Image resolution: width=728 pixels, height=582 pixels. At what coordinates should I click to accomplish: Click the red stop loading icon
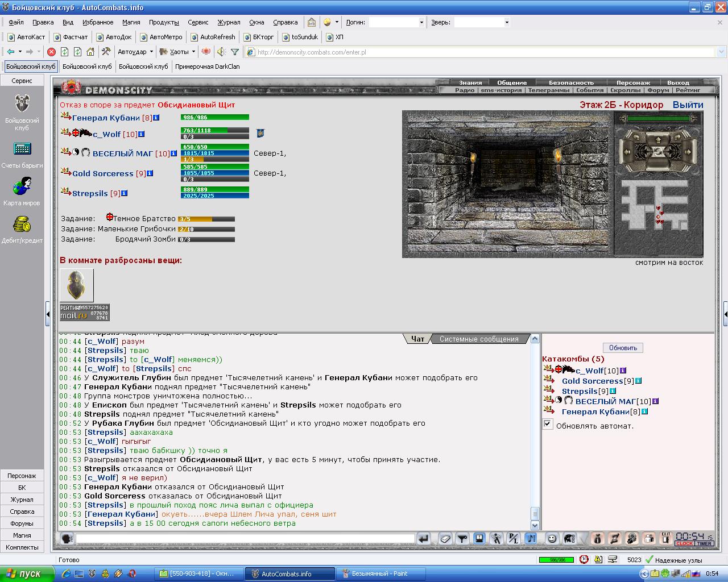tap(51, 52)
